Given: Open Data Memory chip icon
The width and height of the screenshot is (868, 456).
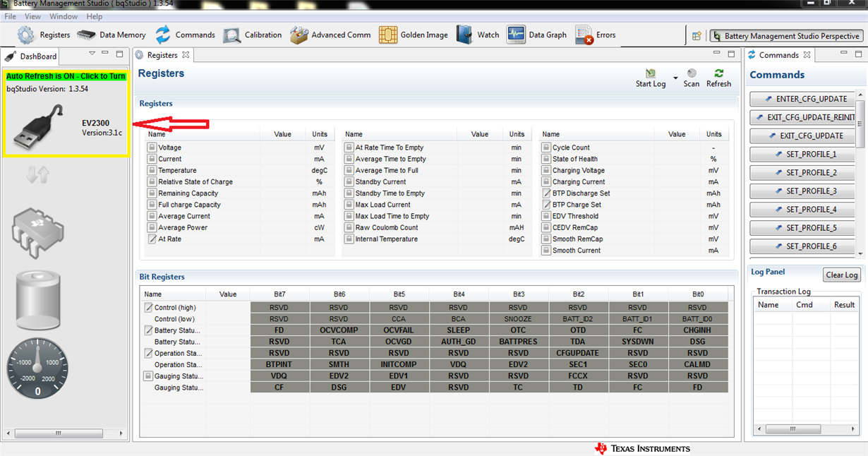Looking at the screenshot, I should [86, 35].
